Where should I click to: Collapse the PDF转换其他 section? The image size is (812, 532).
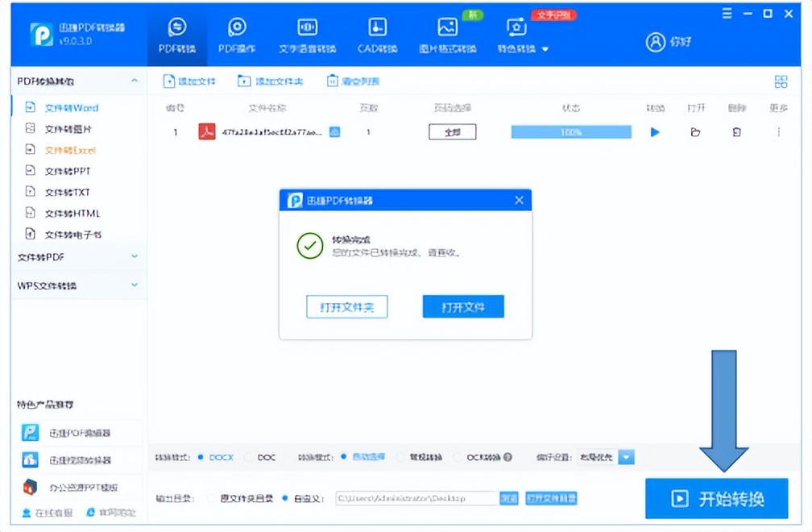pos(135,81)
